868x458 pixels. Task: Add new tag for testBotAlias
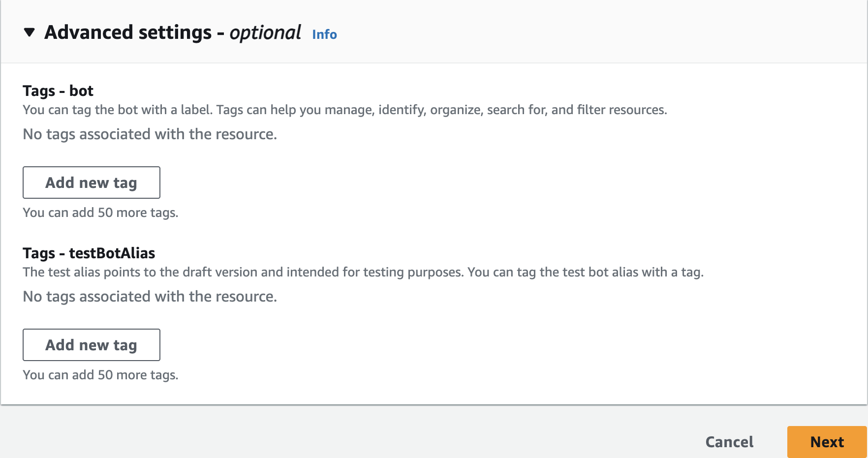(92, 345)
